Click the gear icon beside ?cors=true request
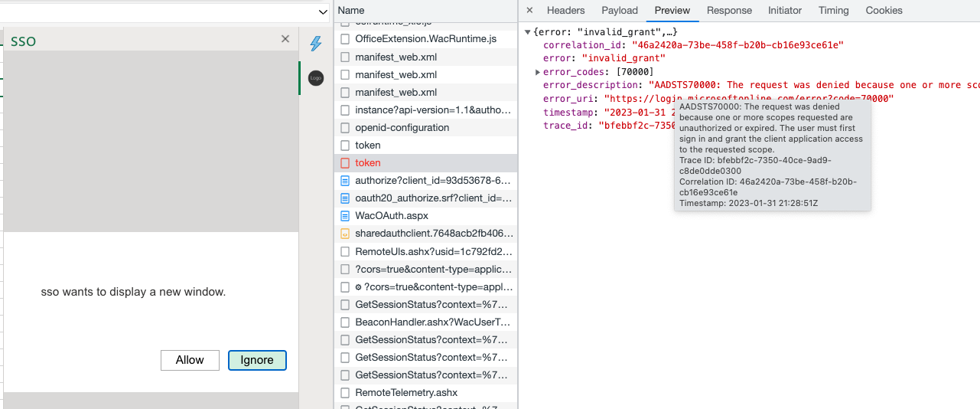This screenshot has height=409, width=980. click(358, 287)
